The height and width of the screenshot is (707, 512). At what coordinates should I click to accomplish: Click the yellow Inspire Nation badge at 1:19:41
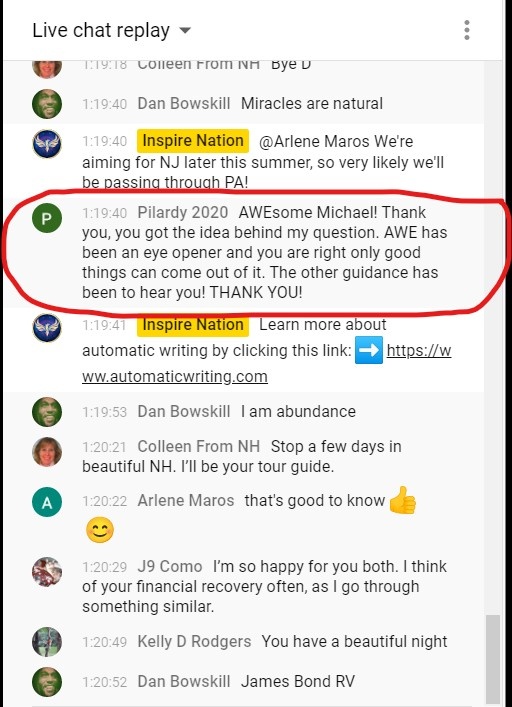[193, 325]
